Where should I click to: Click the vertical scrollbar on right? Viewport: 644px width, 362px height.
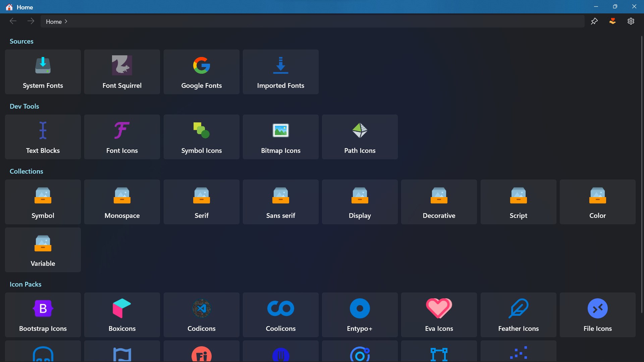[641, 174]
